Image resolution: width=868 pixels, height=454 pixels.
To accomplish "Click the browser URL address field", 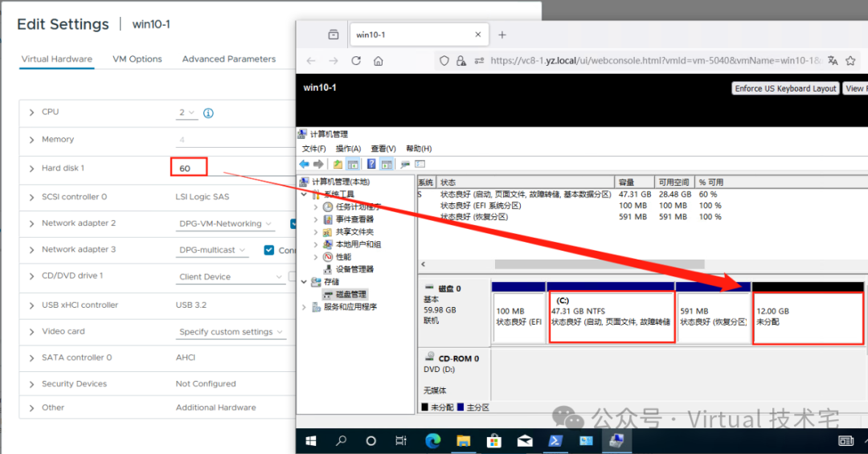I will [x=655, y=61].
